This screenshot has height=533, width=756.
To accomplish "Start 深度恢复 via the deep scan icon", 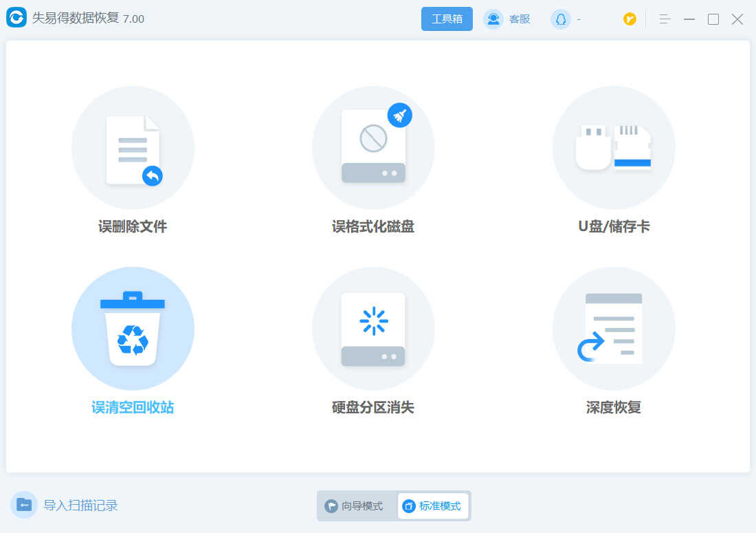I will pos(614,329).
